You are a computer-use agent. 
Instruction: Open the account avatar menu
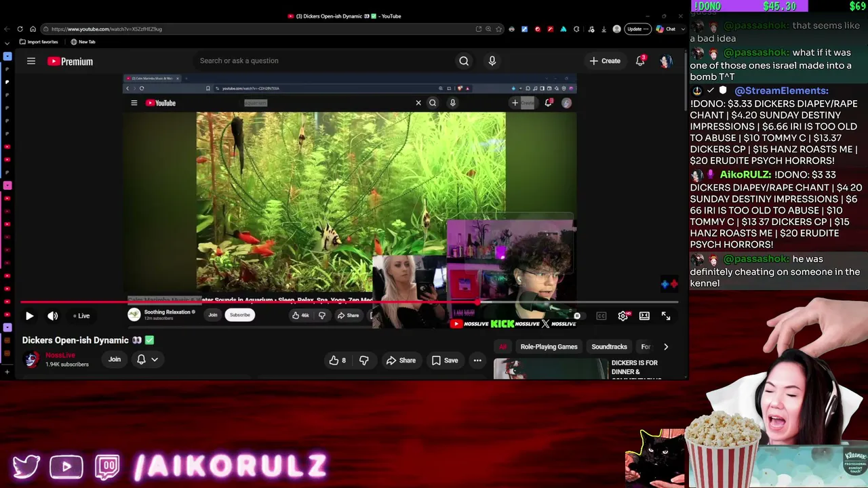click(666, 61)
